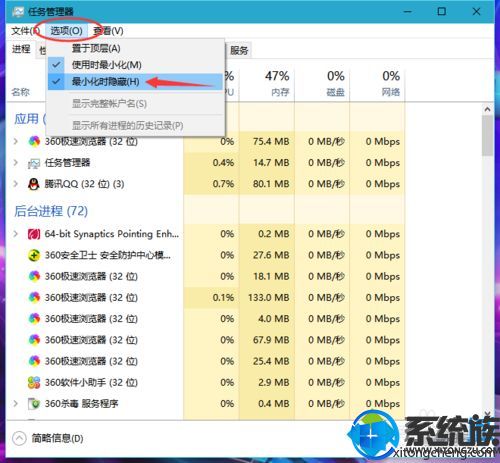Click the 360安全卫士 green shield icon
Viewport: 500px width, 463px height.
point(34,255)
